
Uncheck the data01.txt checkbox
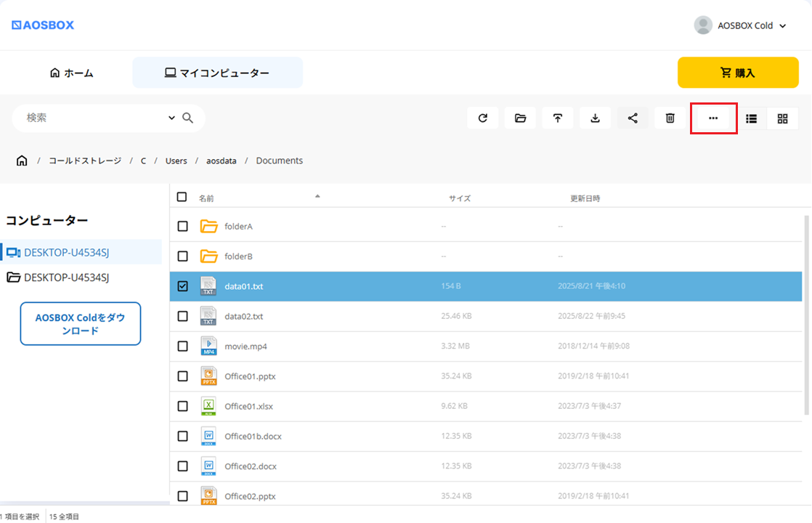pyautogui.click(x=182, y=286)
